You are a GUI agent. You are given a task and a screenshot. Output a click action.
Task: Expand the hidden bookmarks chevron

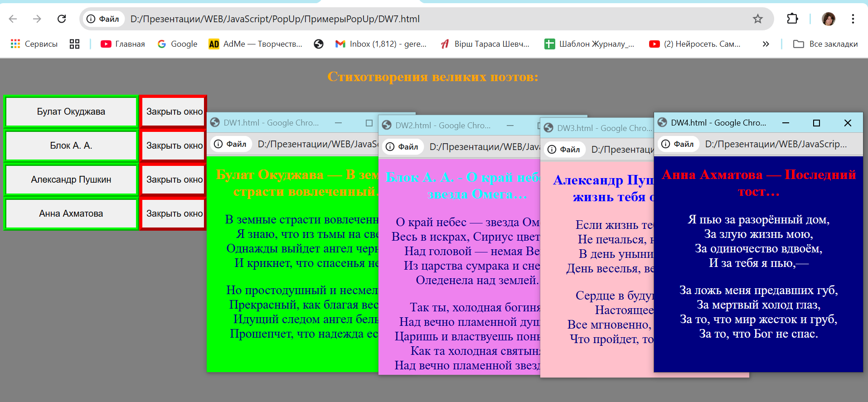(766, 44)
